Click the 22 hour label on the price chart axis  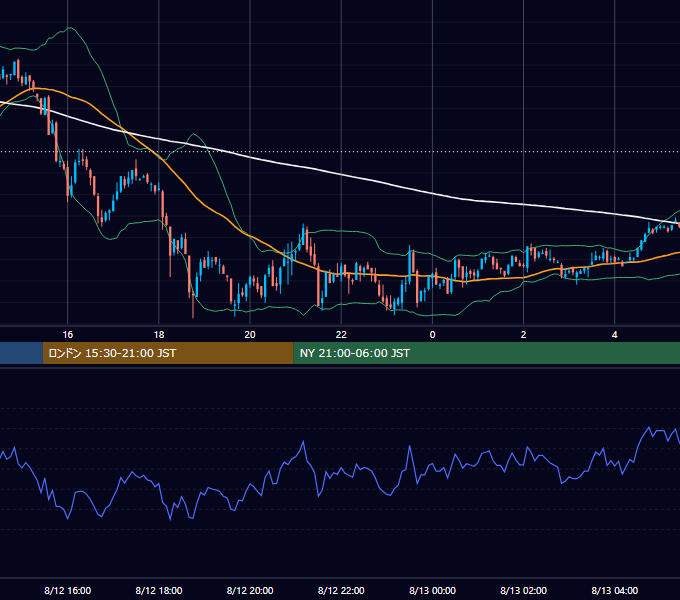click(341, 334)
